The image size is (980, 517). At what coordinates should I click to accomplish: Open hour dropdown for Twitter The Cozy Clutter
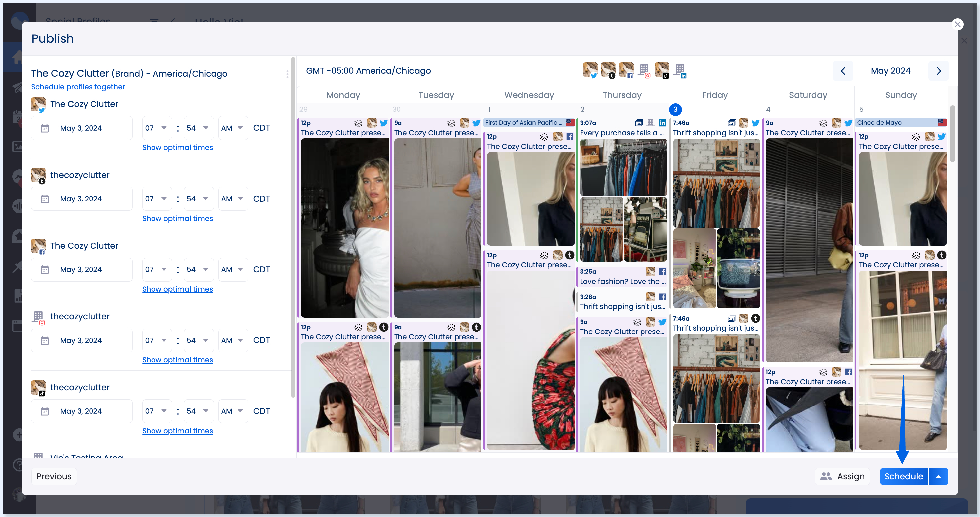[x=156, y=128]
